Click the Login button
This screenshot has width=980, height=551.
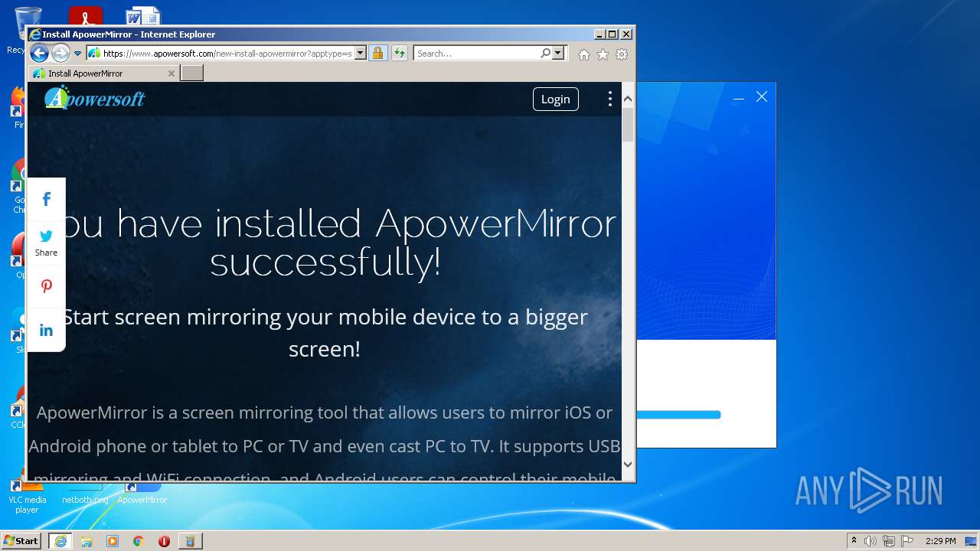(556, 99)
